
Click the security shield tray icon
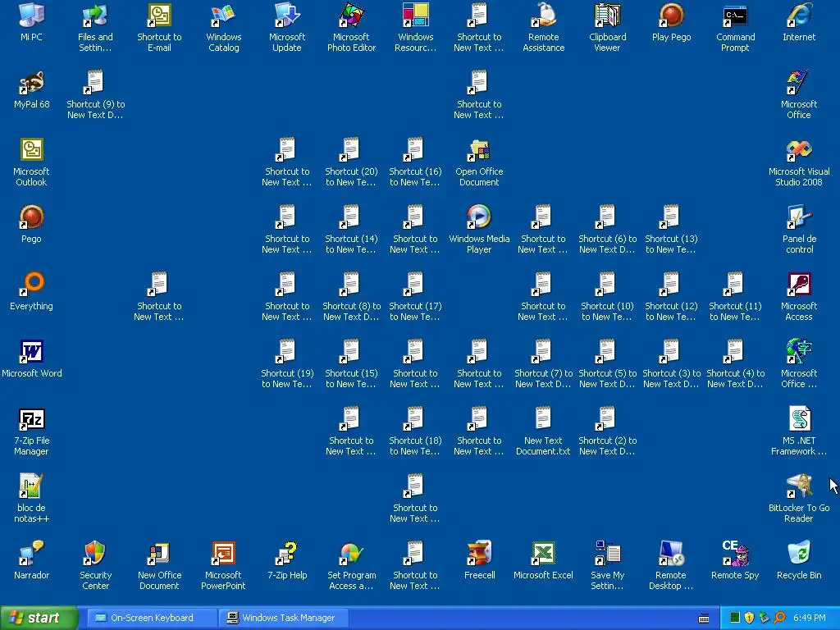749,618
